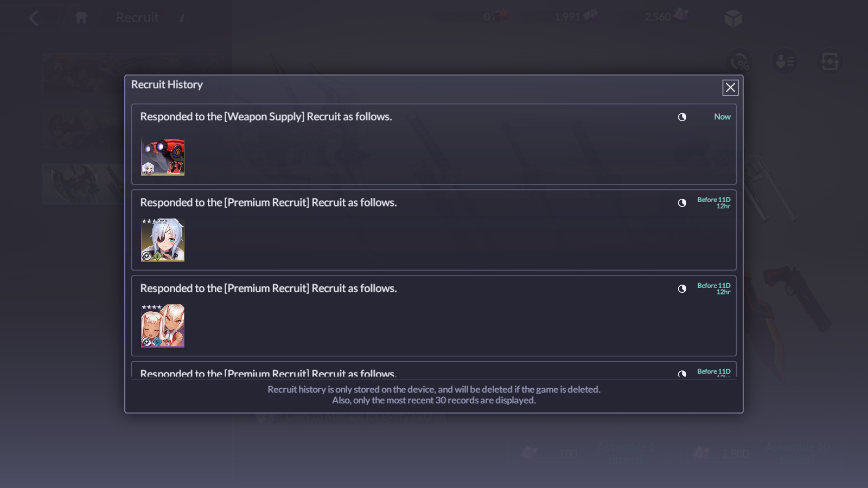Click the clock icon beside the twin characters entry
Image resolution: width=868 pixels, height=488 pixels.
pos(682,288)
